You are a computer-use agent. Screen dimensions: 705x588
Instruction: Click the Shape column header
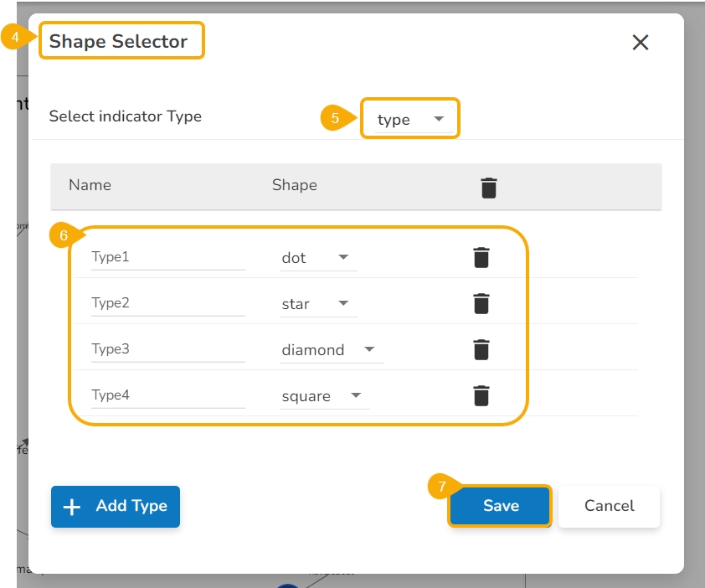pos(295,185)
